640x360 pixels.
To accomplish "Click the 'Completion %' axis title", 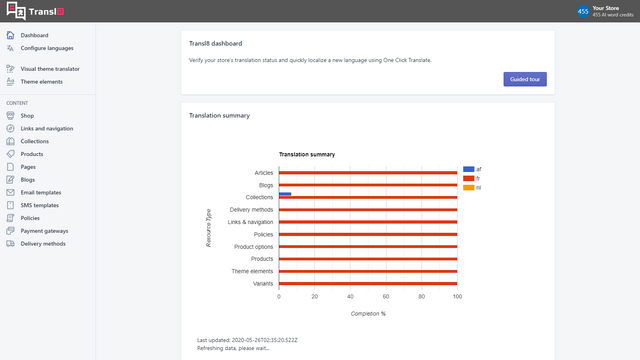I will [368, 313].
